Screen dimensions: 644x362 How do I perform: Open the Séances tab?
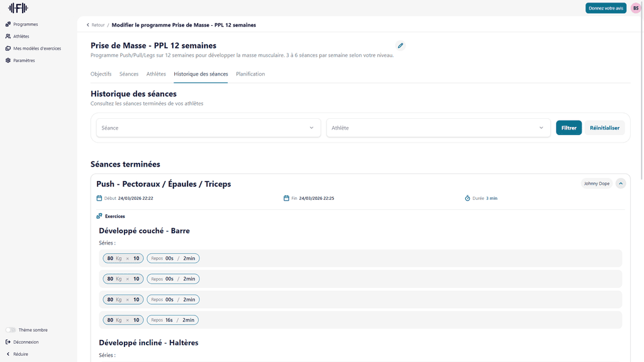129,74
